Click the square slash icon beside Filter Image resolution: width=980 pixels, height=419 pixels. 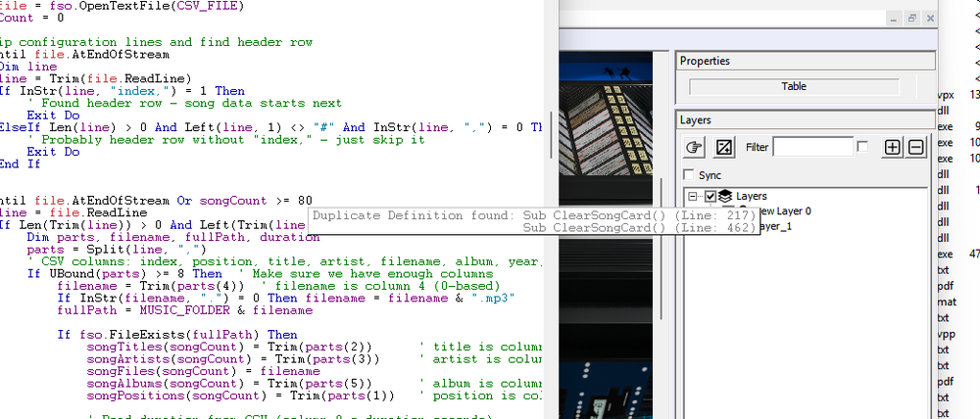point(725,148)
